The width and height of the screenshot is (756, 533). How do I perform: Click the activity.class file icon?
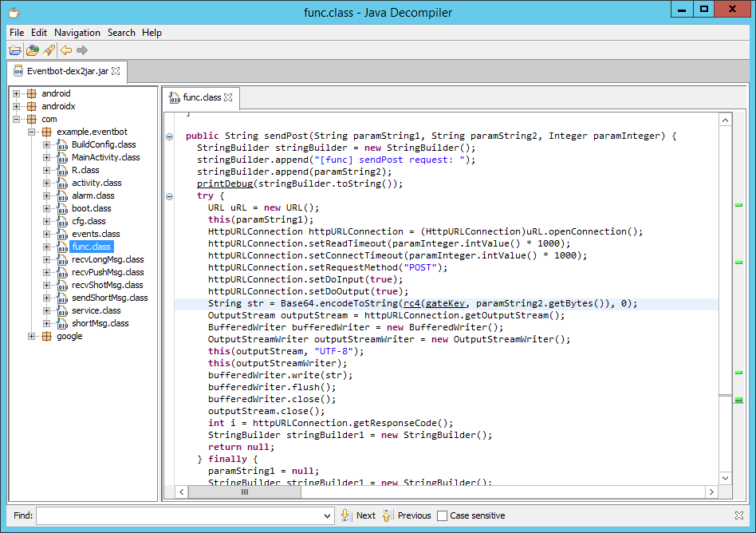point(62,183)
